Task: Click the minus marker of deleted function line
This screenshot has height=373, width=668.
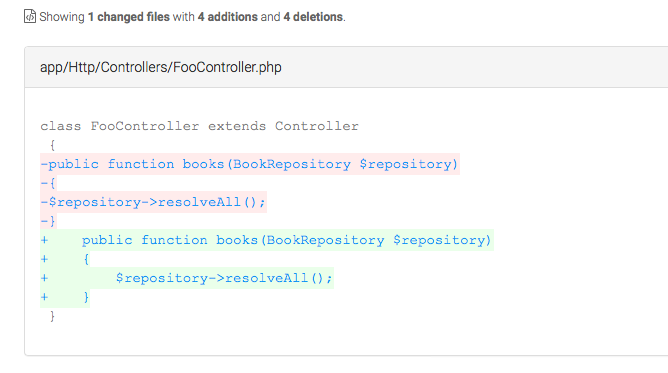Action: pos(44,164)
